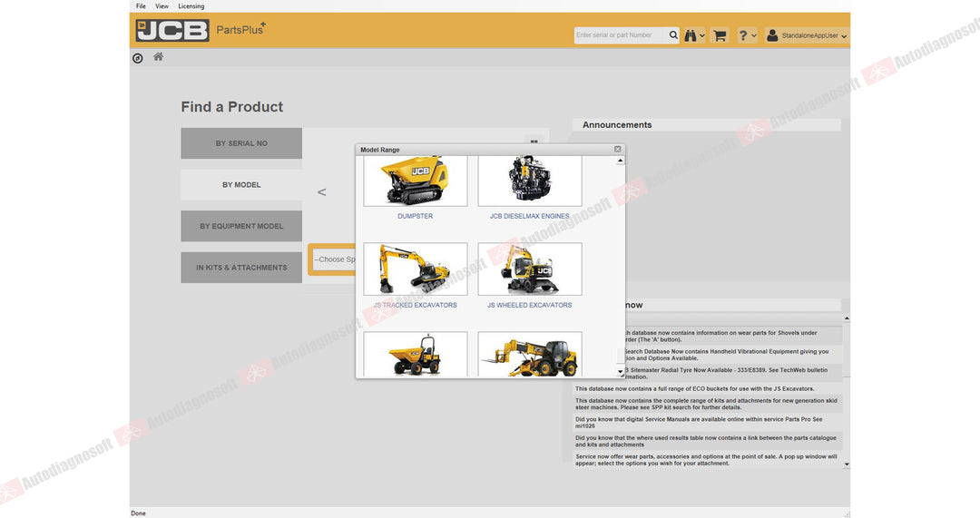Click the wear parts point of sale tip
980x518 pixels.
click(x=706, y=460)
